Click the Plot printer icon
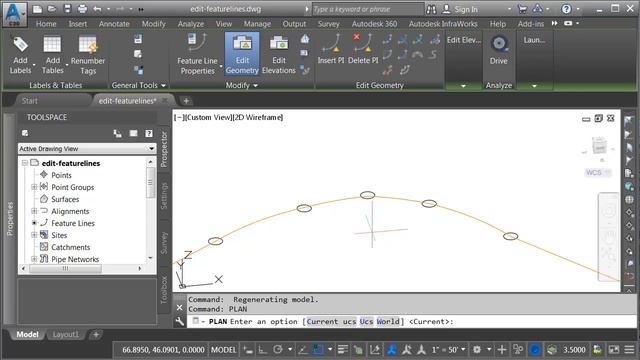 pos(82,9)
